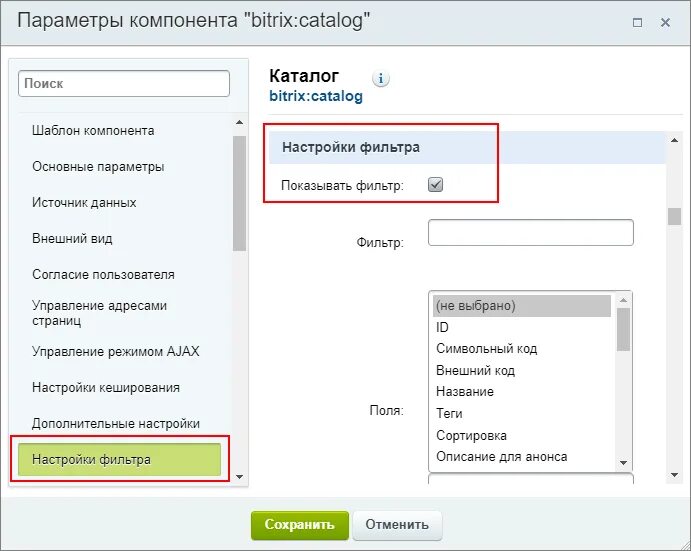
Task: Uncheck the Показывать фильтр checkbox
Action: (435, 185)
